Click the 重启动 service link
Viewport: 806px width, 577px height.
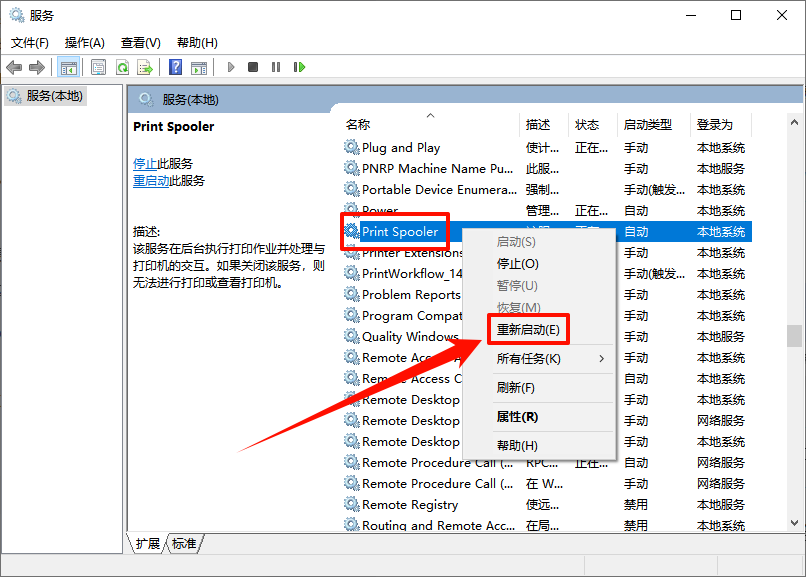[x=151, y=181]
